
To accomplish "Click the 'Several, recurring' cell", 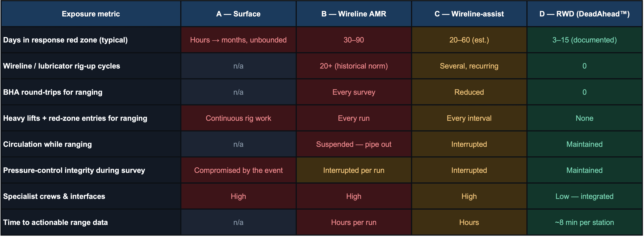I will click(469, 66).
